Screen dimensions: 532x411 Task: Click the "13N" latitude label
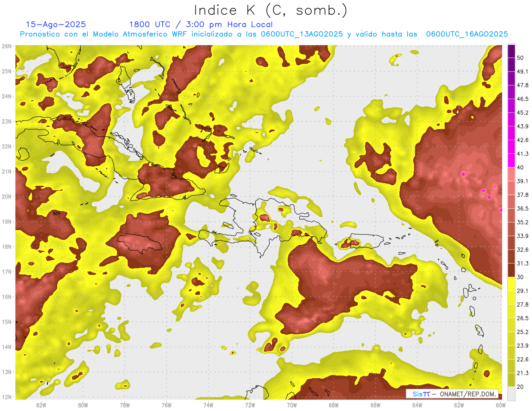[x=6, y=372]
